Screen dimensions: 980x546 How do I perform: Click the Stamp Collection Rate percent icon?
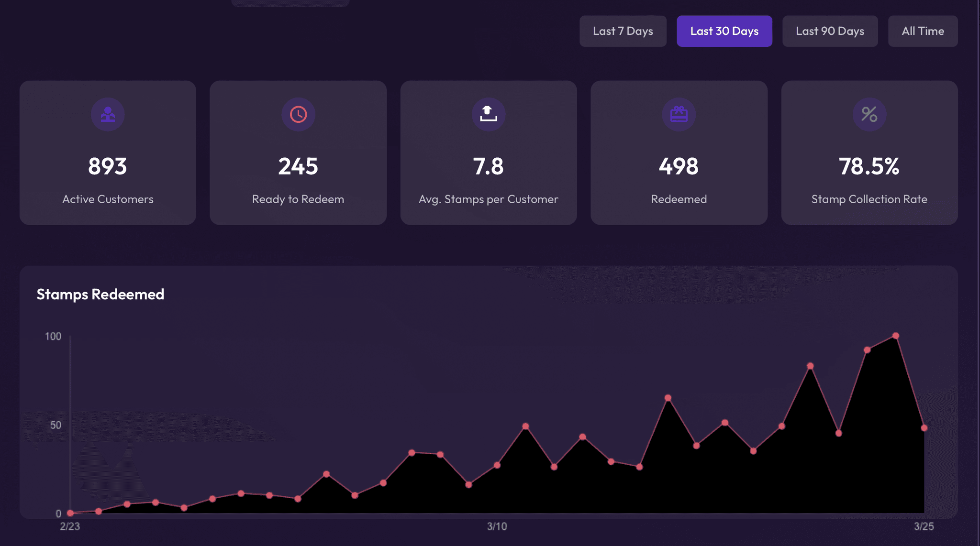pyautogui.click(x=869, y=114)
